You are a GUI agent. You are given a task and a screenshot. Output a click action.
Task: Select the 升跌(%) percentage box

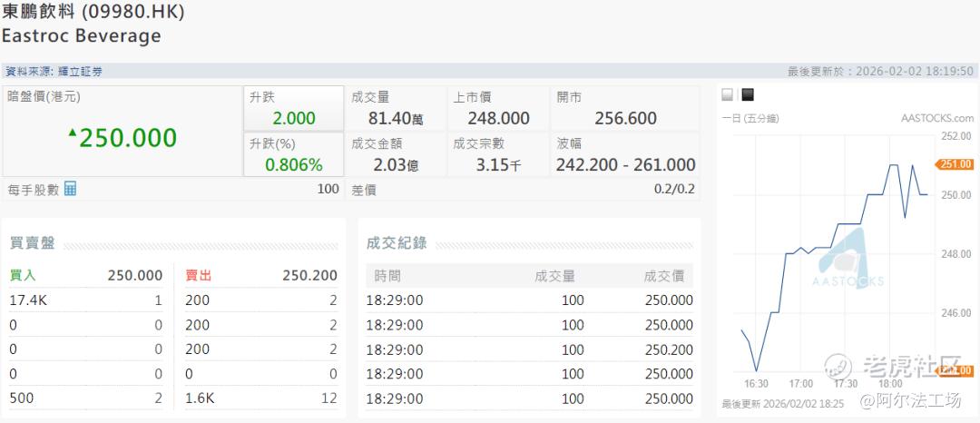(294, 154)
